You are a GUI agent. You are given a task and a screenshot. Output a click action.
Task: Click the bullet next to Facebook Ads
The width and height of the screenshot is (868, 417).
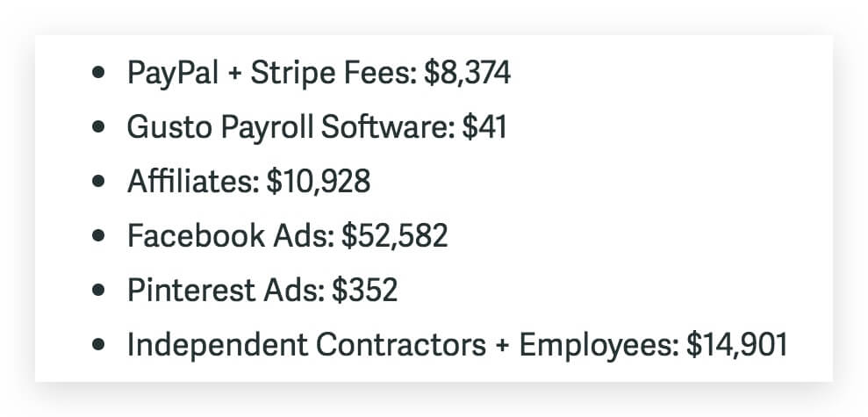(x=98, y=237)
